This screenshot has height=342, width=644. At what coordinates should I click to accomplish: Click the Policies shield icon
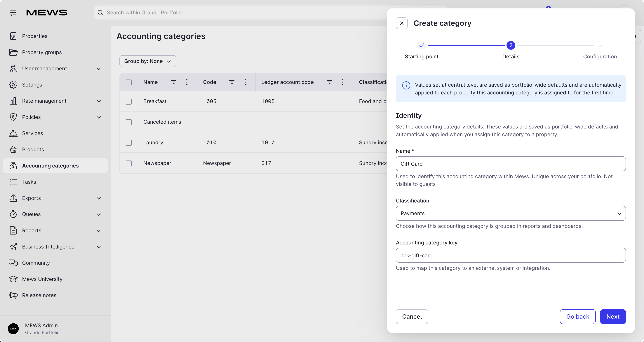click(13, 117)
